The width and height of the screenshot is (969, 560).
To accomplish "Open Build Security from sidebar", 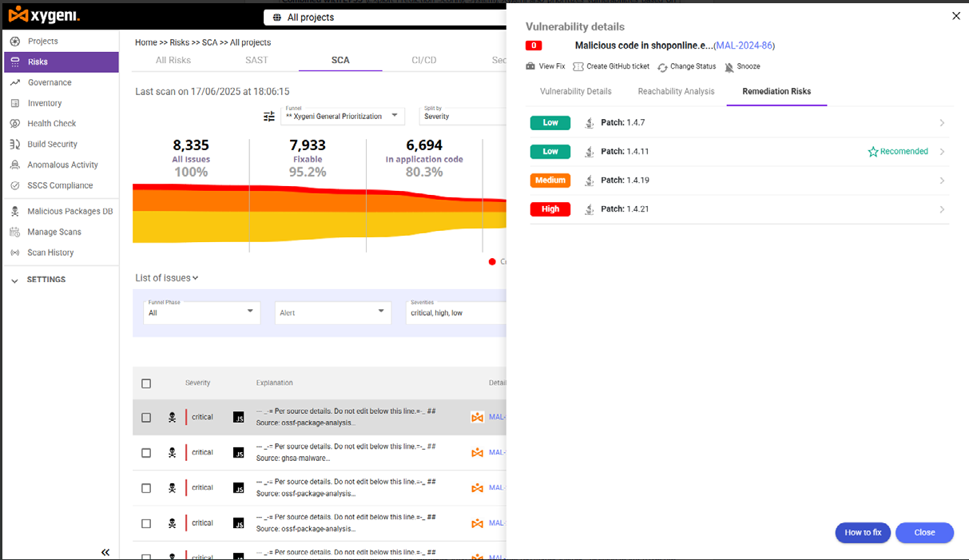I will pyautogui.click(x=52, y=145).
